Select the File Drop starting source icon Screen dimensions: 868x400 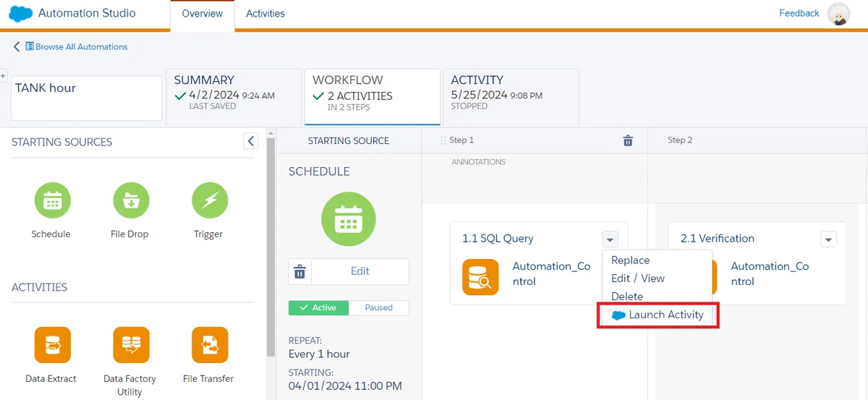coord(131,200)
